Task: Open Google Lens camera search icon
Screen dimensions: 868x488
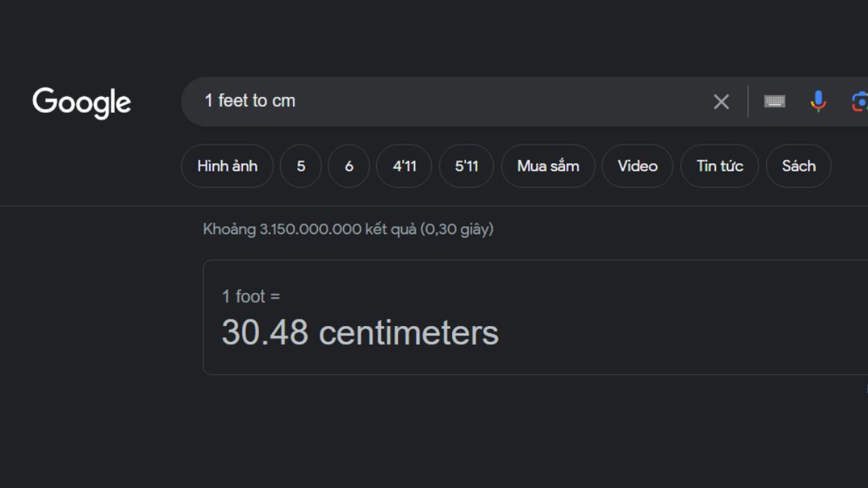Action: 859,102
